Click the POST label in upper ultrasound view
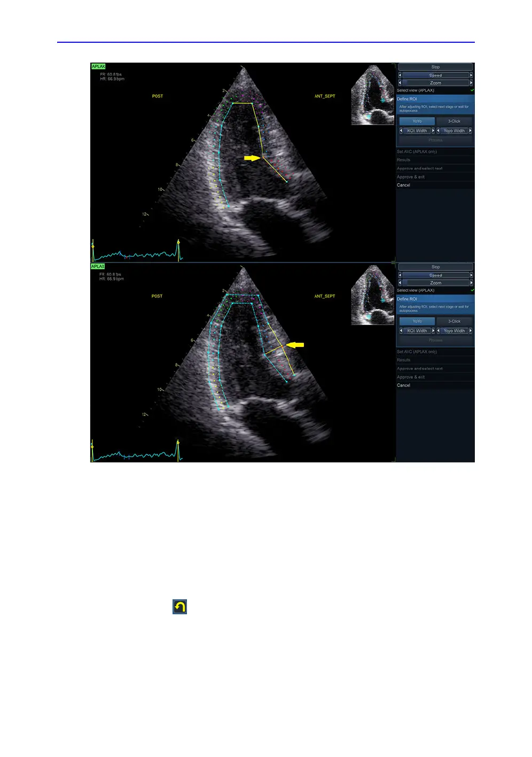 point(158,96)
